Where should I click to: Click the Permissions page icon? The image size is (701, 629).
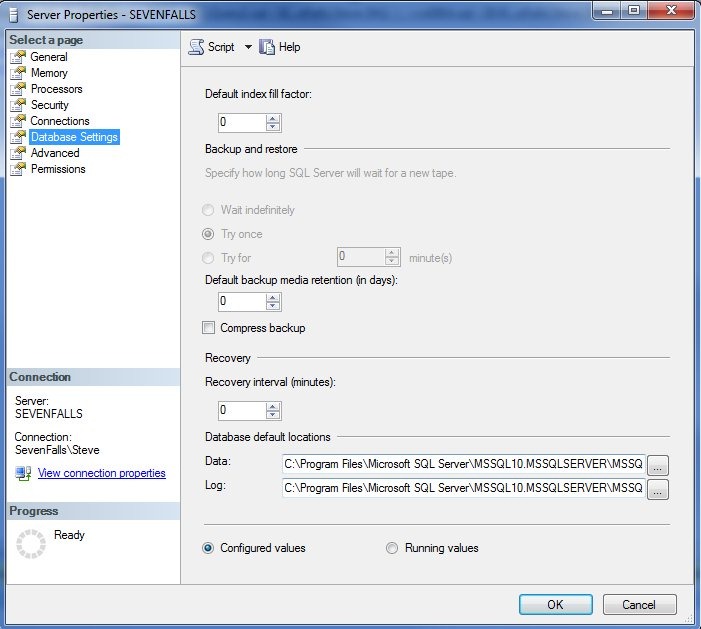coord(17,169)
